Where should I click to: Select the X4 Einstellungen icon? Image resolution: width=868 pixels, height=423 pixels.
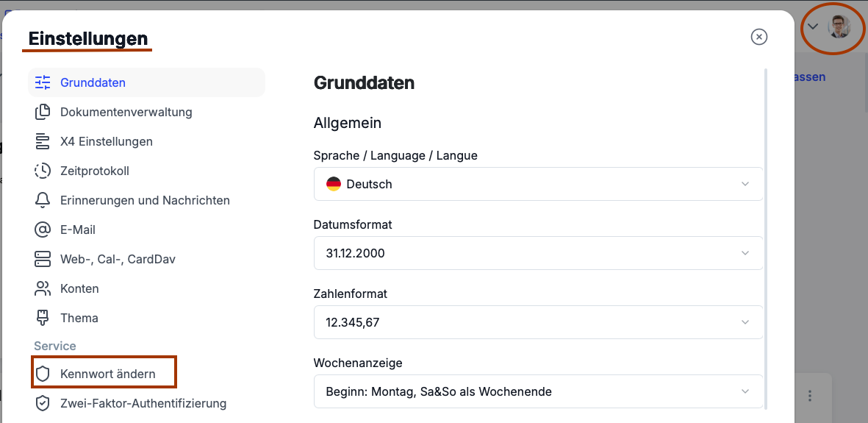[43, 141]
